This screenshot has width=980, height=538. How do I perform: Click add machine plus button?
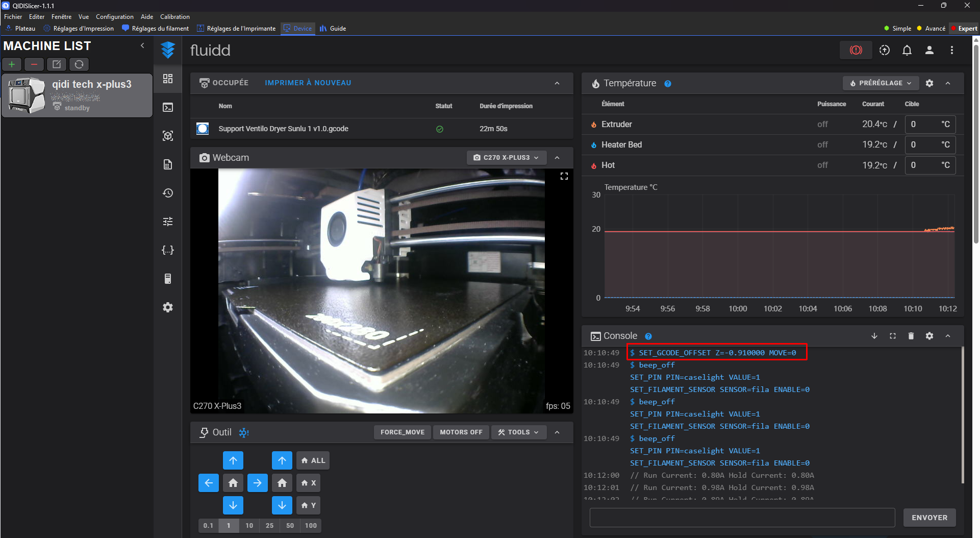coord(12,64)
